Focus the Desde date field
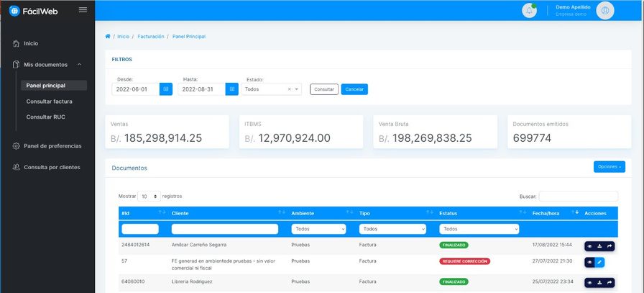The height and width of the screenshot is (293, 644). point(136,89)
